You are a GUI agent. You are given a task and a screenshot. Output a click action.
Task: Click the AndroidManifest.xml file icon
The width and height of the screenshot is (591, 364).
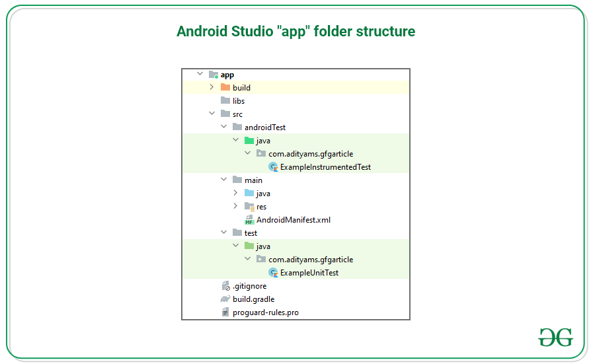pyautogui.click(x=249, y=220)
